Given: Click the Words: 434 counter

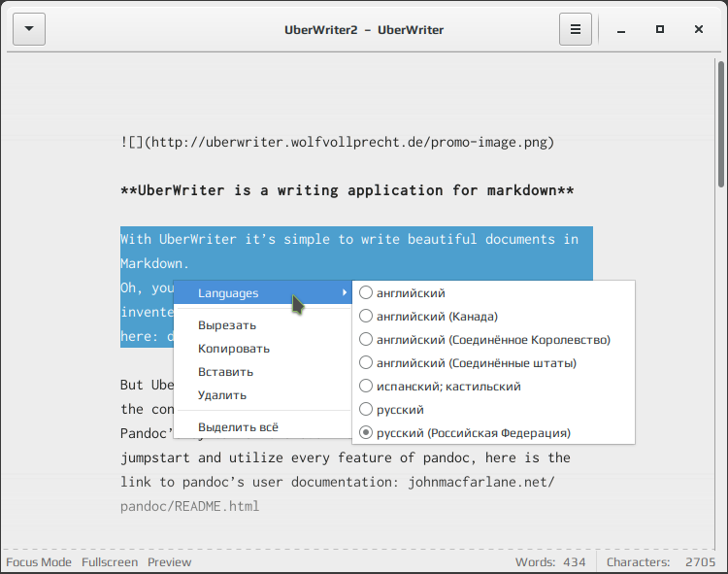Looking at the screenshot, I should pyautogui.click(x=550, y=562).
